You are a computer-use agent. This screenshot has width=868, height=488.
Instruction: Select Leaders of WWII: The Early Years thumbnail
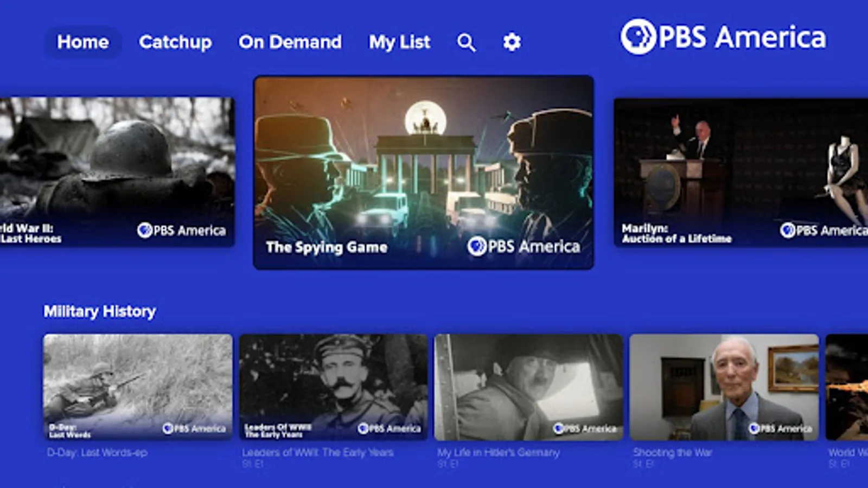click(333, 387)
